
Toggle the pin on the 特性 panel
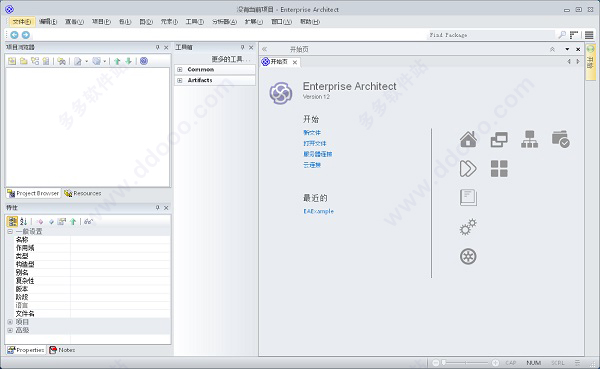tap(157, 207)
